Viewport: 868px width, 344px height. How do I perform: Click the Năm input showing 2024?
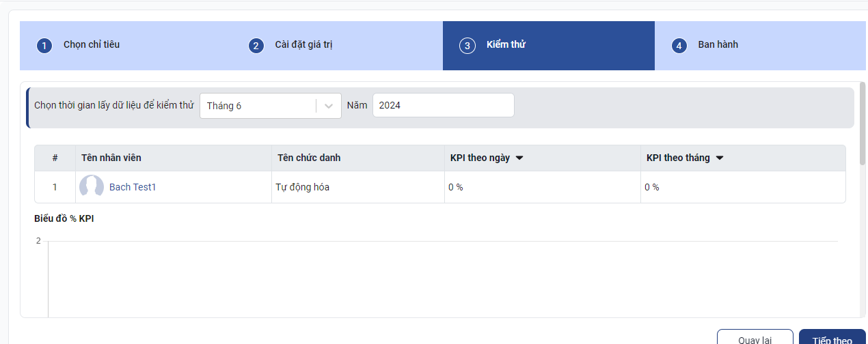443,106
